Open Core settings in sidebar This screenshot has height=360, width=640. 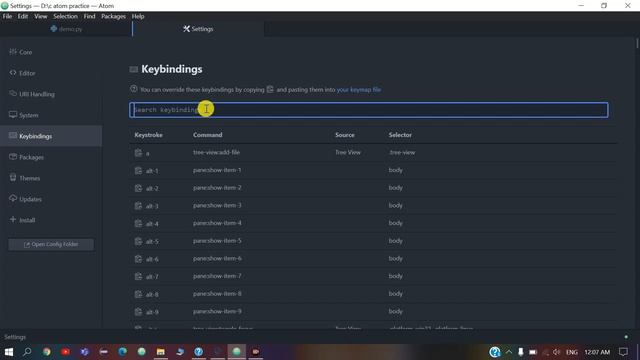[51, 52]
